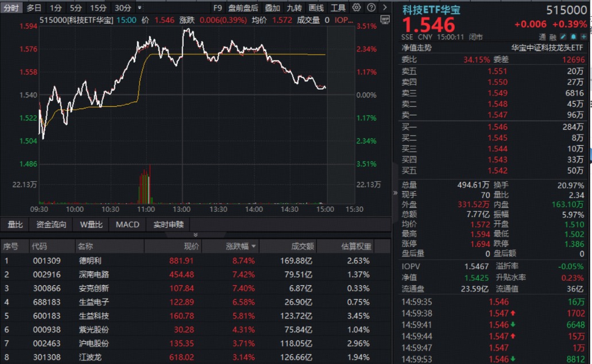
Task: Toggle 叠加 overlay mode
Action: tap(272, 8)
